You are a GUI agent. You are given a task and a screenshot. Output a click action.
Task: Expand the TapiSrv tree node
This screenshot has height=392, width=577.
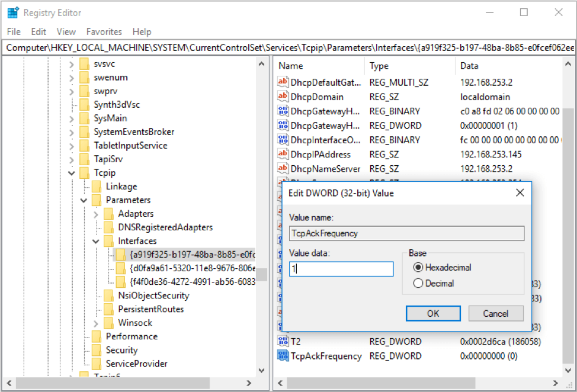72,160
